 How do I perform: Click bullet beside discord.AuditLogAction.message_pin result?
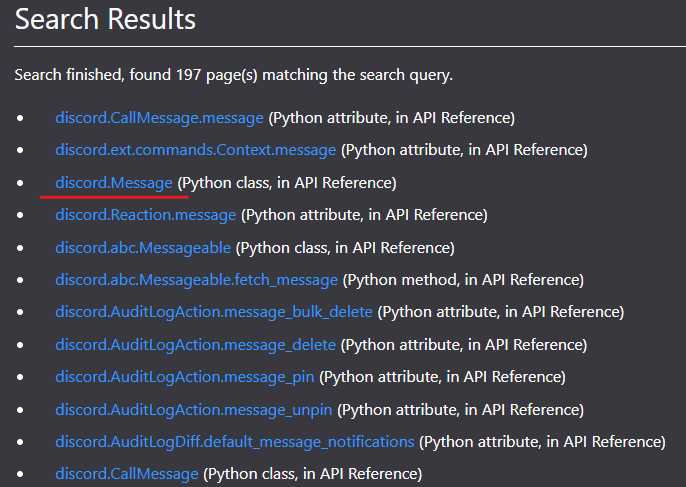[x=20, y=377]
